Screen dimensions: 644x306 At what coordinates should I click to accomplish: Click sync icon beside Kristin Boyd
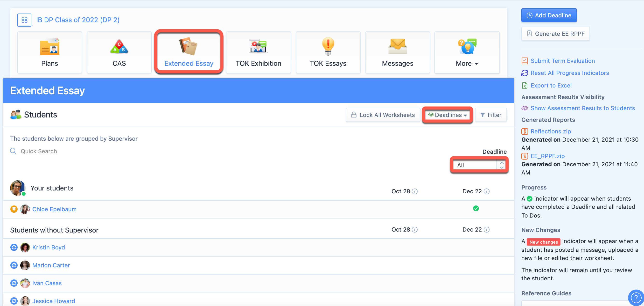pyautogui.click(x=14, y=247)
